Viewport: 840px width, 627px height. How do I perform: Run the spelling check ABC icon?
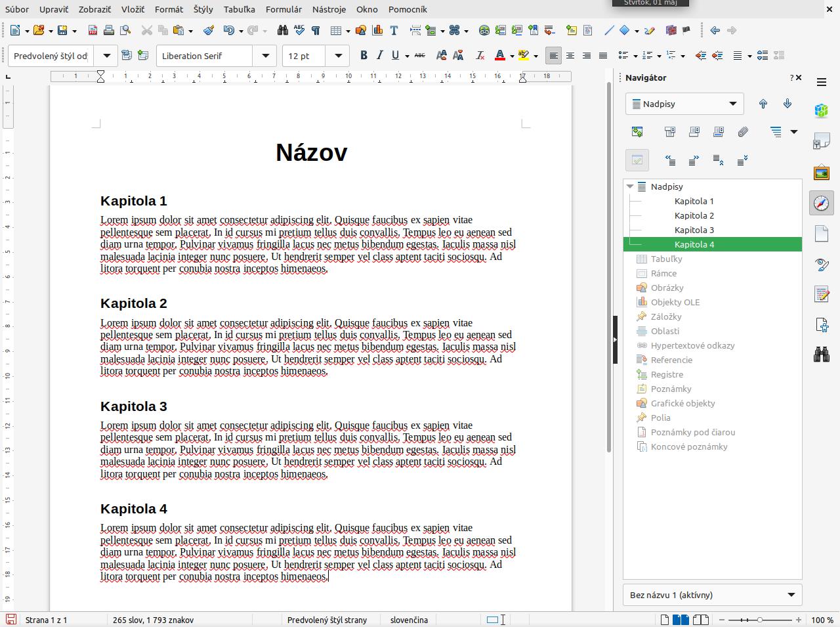(299, 30)
